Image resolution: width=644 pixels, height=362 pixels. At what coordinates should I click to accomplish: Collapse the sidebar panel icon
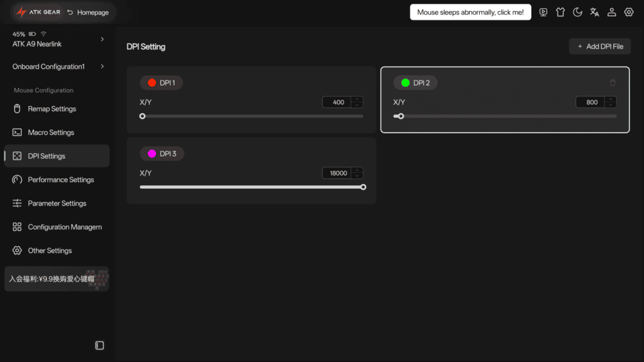(99, 346)
